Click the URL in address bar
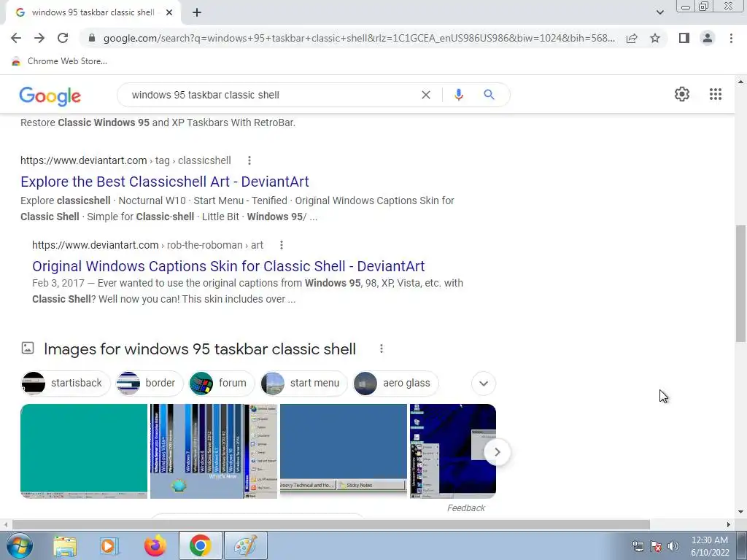The image size is (747, 560). (359, 38)
